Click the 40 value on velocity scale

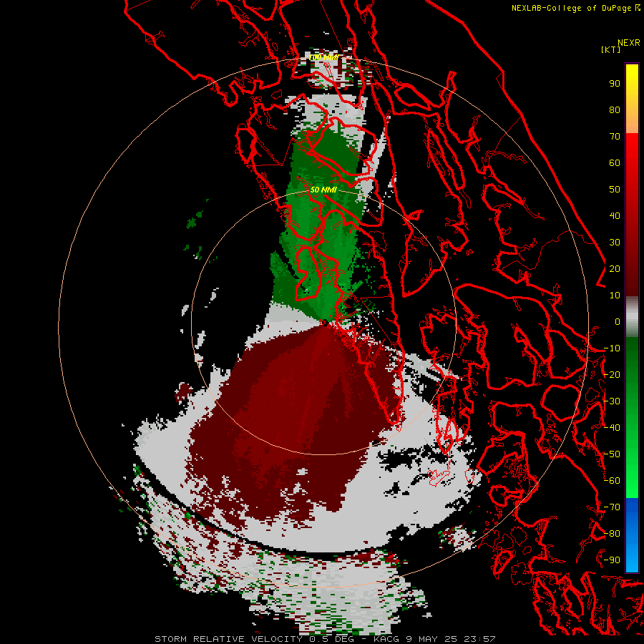(615, 215)
